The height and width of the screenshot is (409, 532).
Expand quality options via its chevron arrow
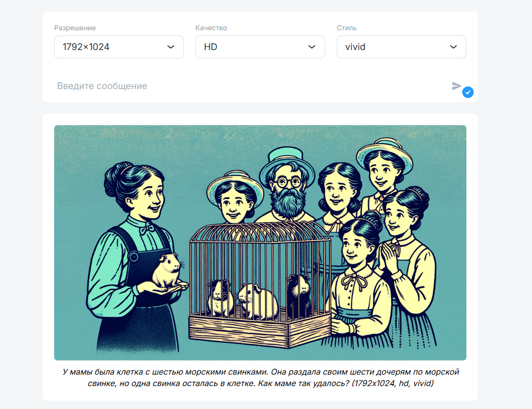click(x=312, y=47)
